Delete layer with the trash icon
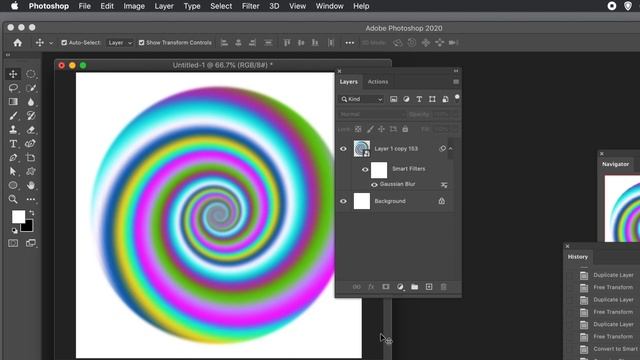The image size is (640, 360). [444, 287]
